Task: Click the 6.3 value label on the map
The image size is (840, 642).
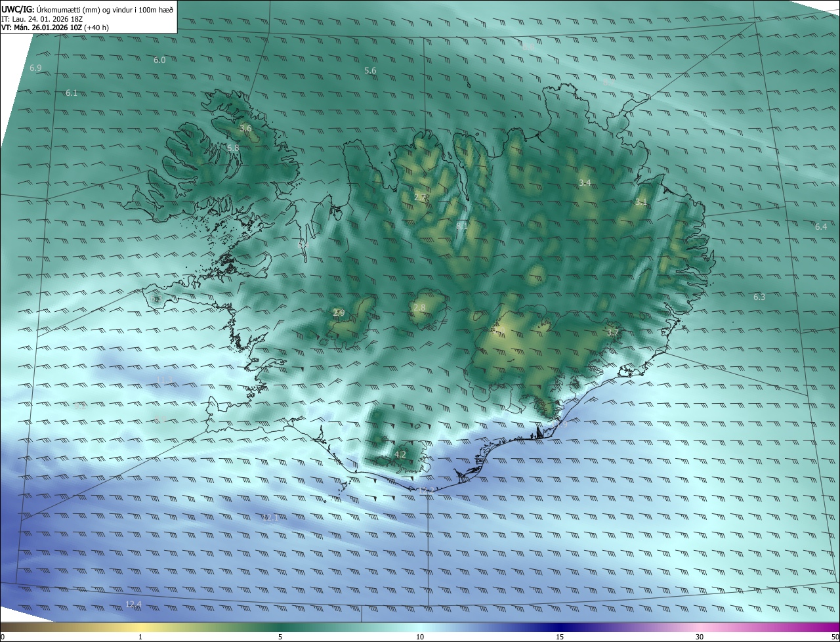Action: 759,297
